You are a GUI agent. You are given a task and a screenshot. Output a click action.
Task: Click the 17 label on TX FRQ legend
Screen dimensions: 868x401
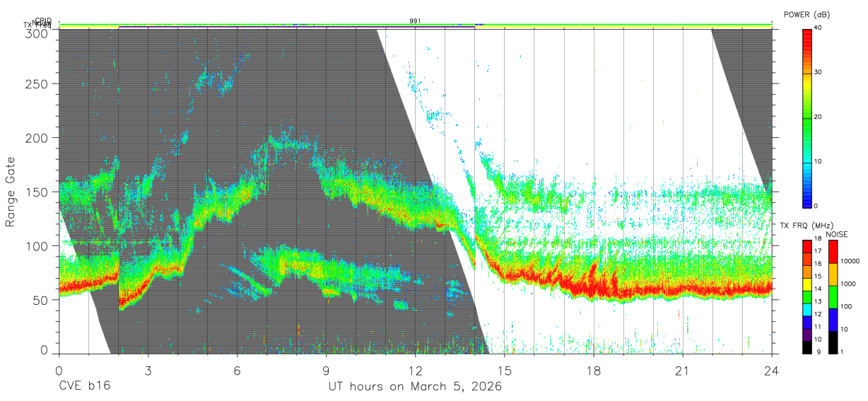click(819, 251)
